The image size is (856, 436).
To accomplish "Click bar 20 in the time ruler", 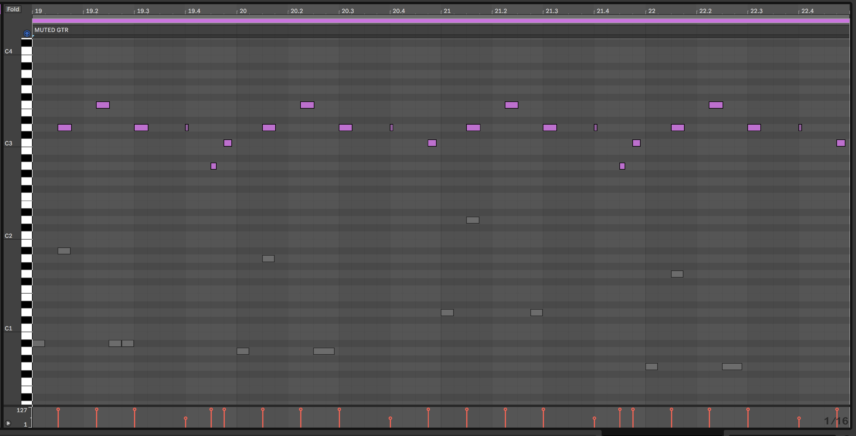I will click(x=242, y=11).
